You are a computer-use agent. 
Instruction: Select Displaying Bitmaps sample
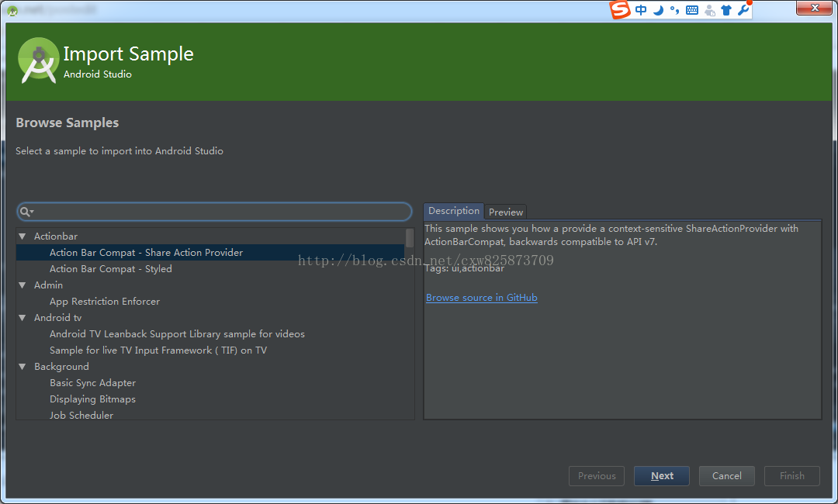point(92,399)
